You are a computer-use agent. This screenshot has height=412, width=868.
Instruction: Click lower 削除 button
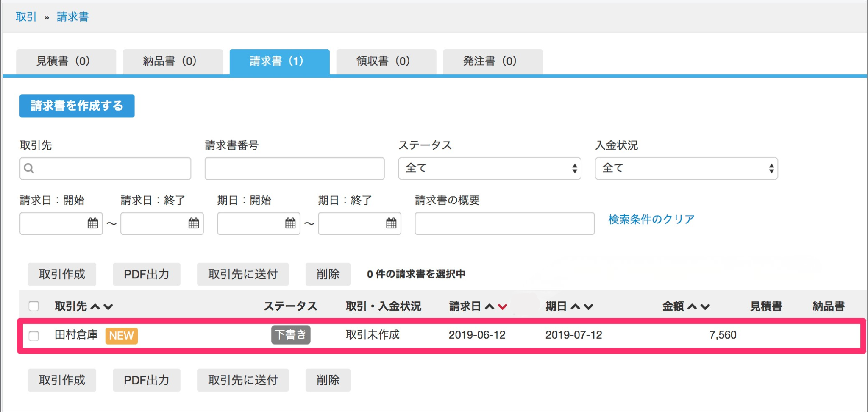(x=328, y=380)
